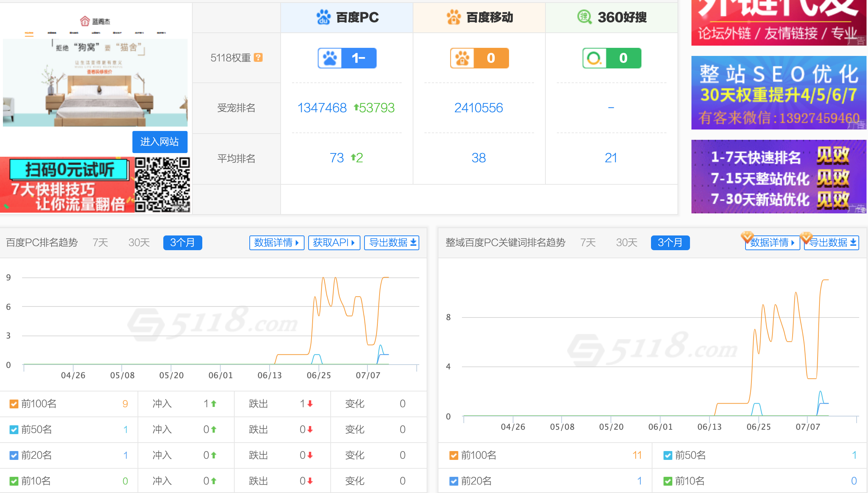
Task: Click the 受宠排名 row label
Action: tap(236, 108)
